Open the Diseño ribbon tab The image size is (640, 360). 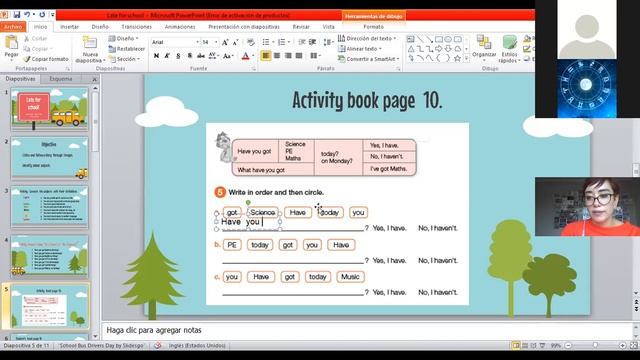pos(100,27)
